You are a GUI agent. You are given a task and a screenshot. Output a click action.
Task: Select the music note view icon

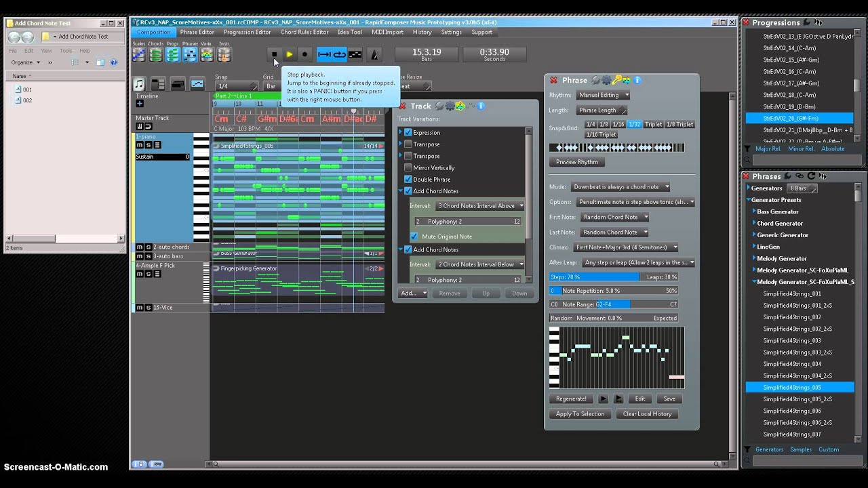click(x=139, y=84)
